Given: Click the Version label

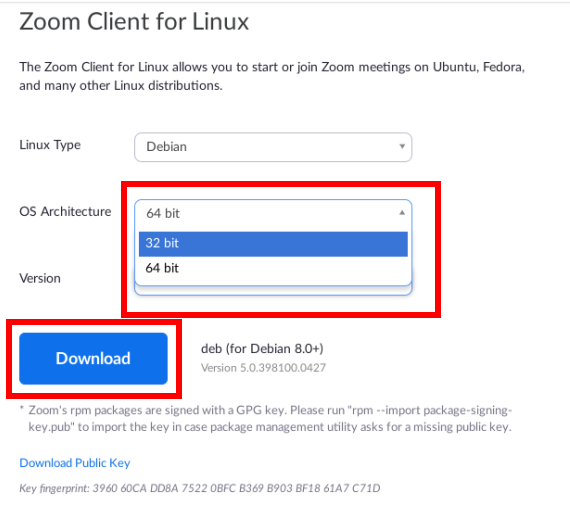Looking at the screenshot, I should pos(40,278).
